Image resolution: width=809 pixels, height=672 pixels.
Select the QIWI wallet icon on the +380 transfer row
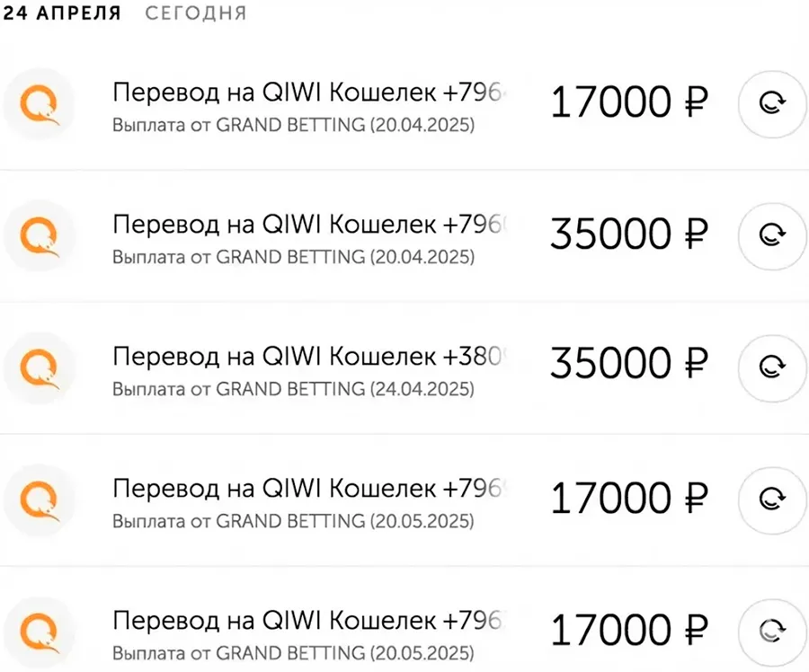click(x=40, y=368)
